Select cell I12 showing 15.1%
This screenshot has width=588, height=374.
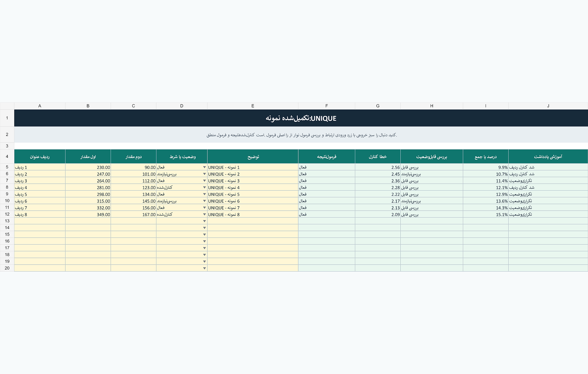pos(486,215)
